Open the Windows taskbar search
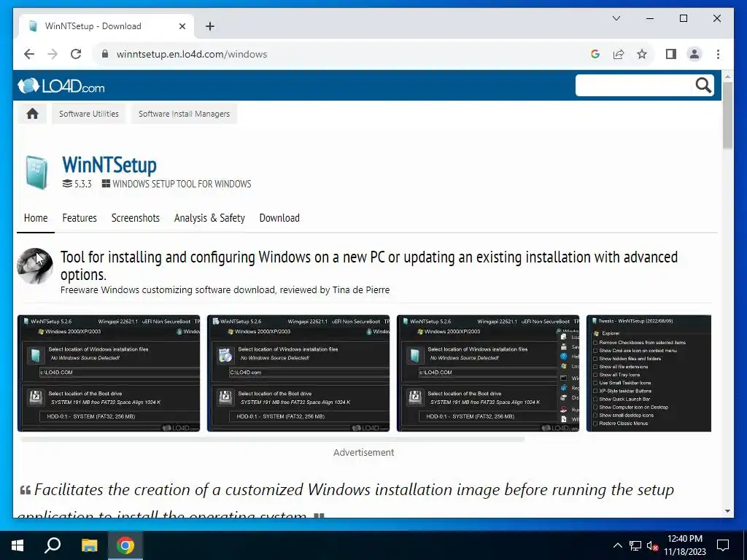 53,545
